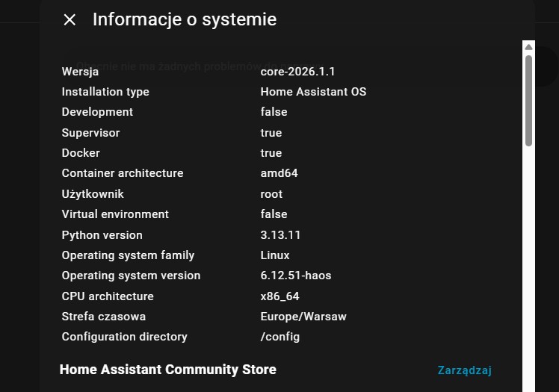Click the amd64 container architecture value

point(279,173)
